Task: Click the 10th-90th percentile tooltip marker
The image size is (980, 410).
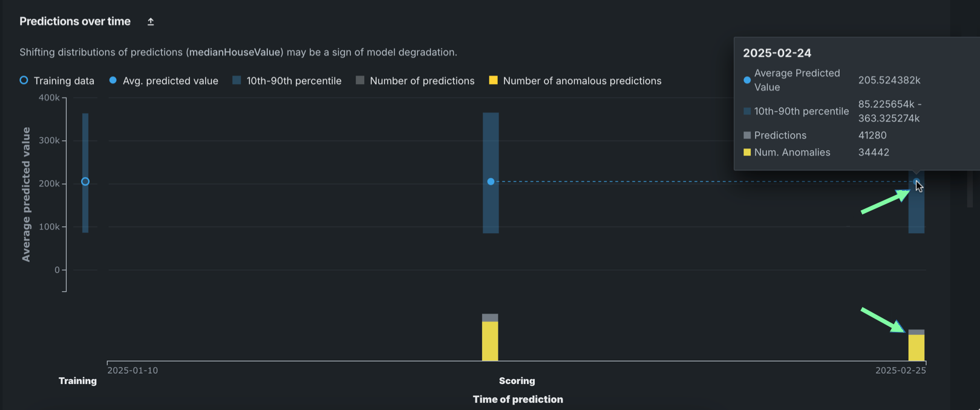Action: point(747,111)
